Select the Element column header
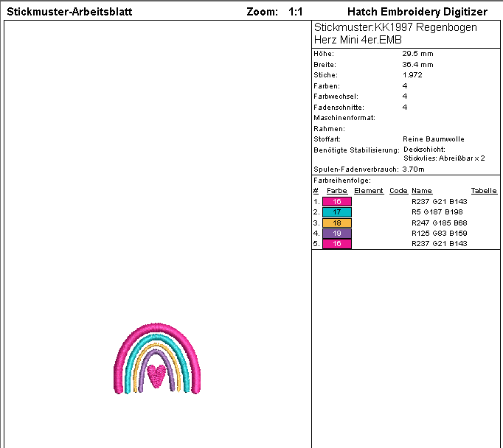This screenshot has width=503, height=448. [x=368, y=191]
